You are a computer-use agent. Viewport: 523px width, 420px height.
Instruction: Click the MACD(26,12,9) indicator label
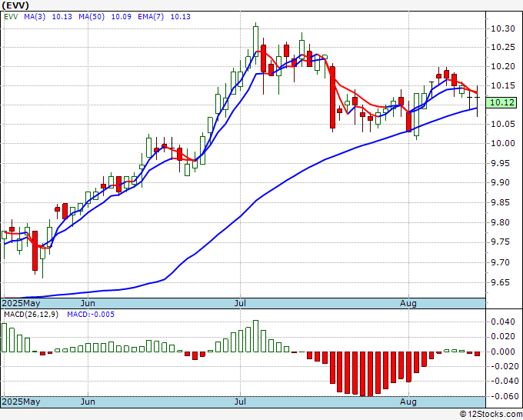pyautogui.click(x=31, y=315)
